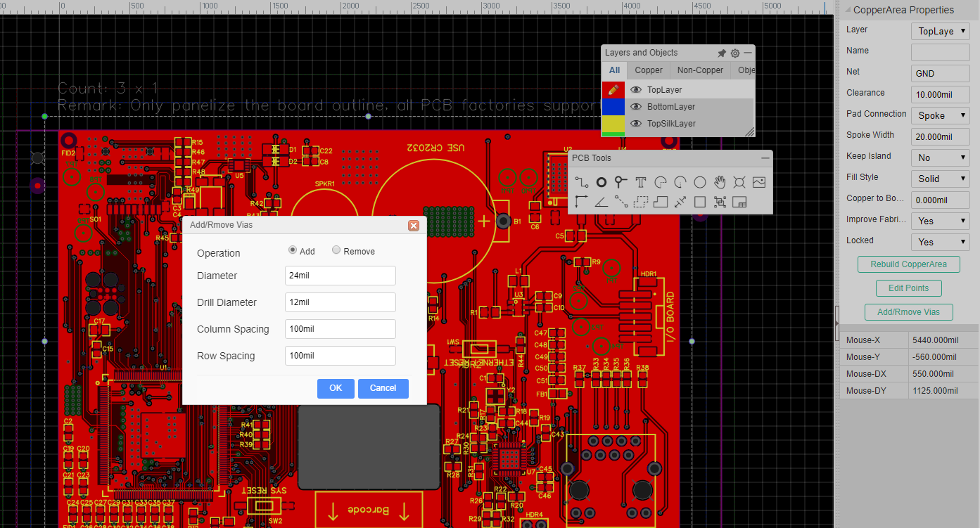This screenshot has width=980, height=528.
Task: Select the Hole tool in PCB Tools
Action: (739, 182)
